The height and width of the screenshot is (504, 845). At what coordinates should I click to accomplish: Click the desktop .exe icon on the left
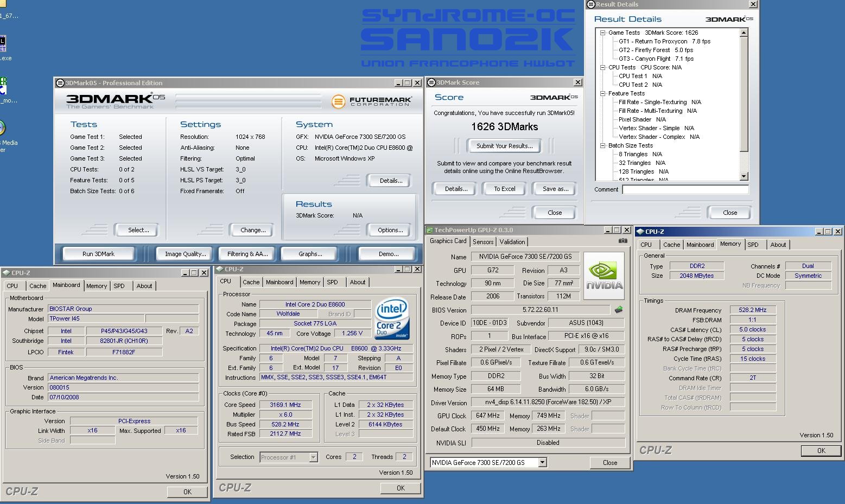(x=3, y=48)
